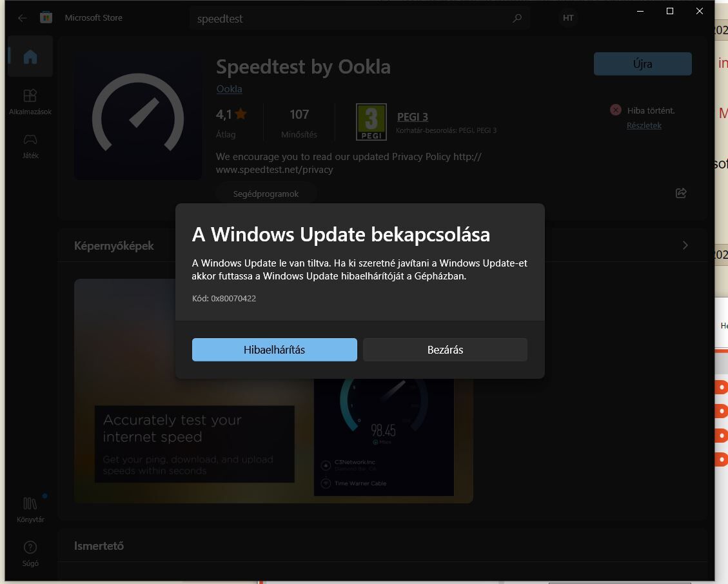Click the 107 Minősítés ratings count

coord(299,123)
